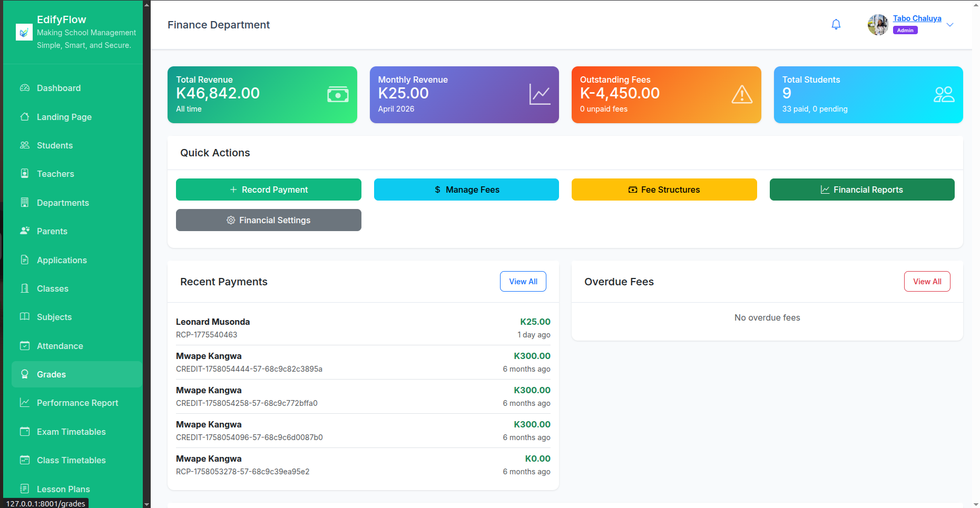Click the Teachers badge icon
Viewport: 980px width, 508px height.
tap(25, 173)
